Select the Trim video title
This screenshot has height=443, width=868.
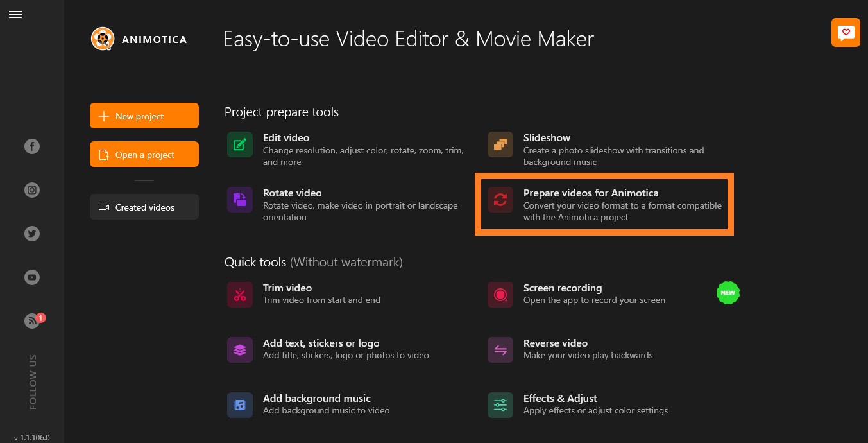(287, 288)
